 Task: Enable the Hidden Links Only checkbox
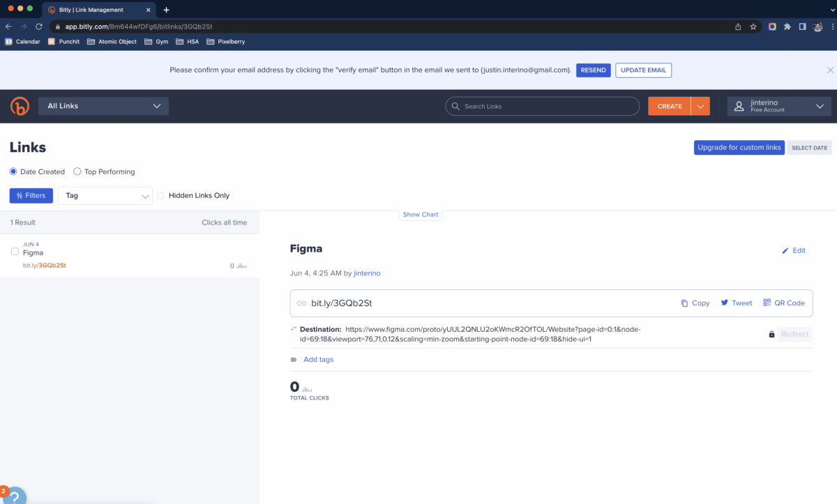(x=160, y=195)
